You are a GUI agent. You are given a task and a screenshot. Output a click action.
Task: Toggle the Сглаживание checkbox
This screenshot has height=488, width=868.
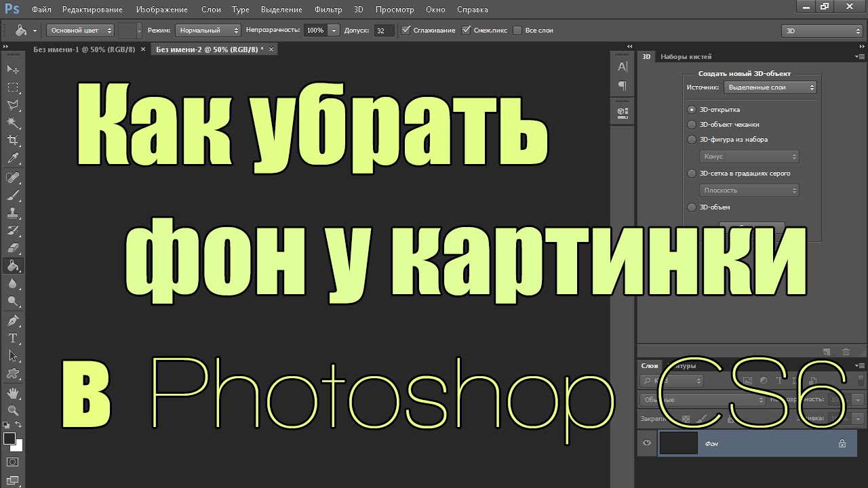tap(406, 30)
